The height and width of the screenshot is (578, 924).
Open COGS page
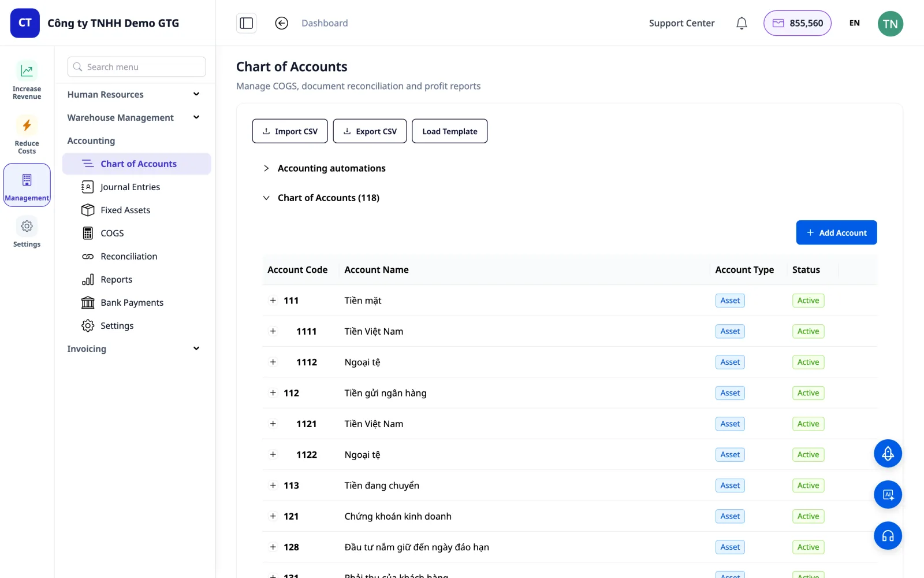click(x=136, y=233)
